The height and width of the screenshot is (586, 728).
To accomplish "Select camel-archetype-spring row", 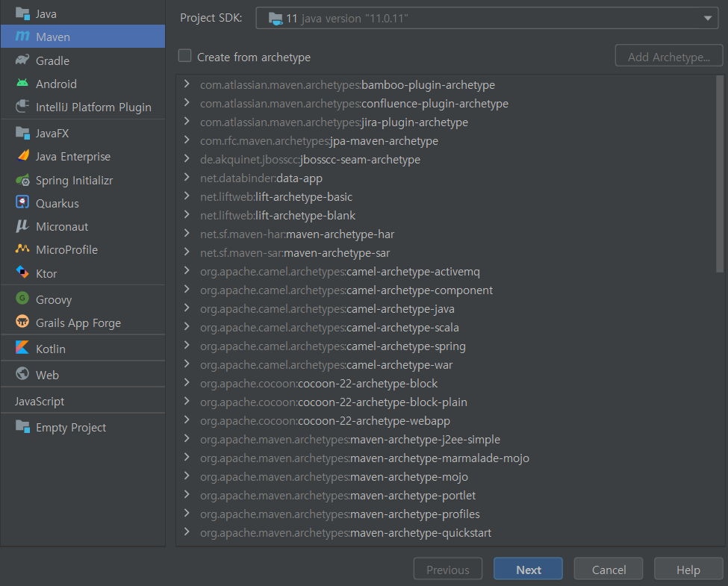I will click(447, 346).
